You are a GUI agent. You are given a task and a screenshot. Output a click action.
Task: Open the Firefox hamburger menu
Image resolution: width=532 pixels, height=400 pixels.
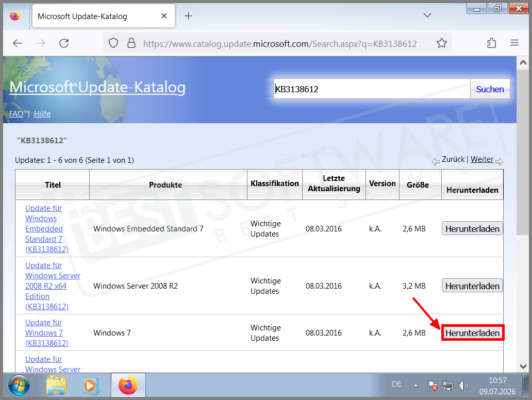(514, 43)
